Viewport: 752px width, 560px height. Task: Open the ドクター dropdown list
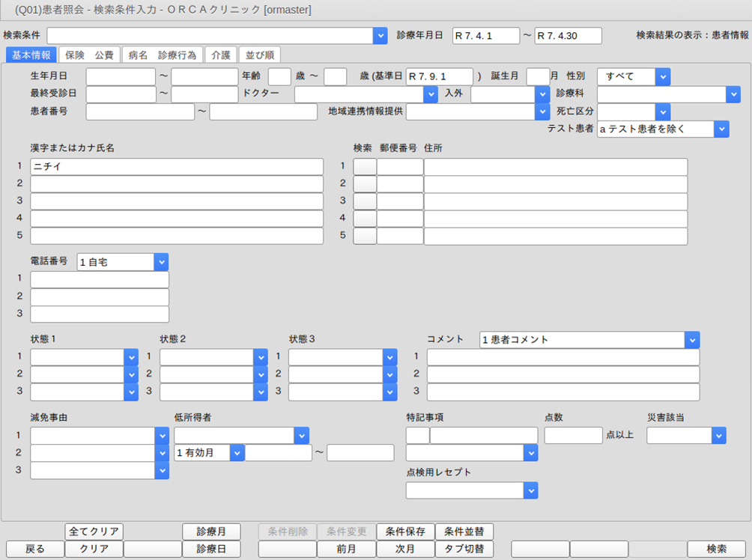pos(430,94)
